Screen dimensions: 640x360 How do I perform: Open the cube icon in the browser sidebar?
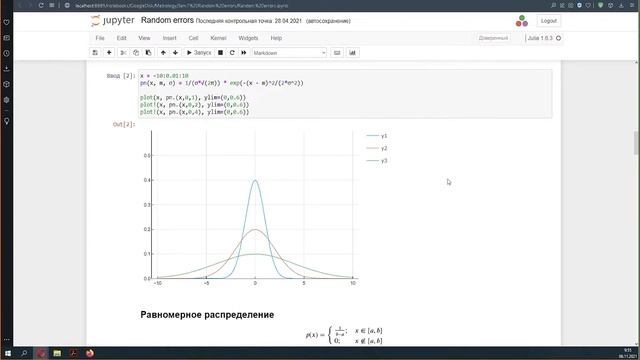[x=7, y=84]
